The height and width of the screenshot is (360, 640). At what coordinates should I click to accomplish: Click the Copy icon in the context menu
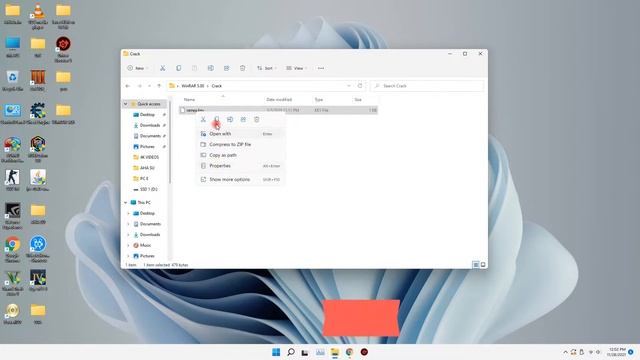(x=216, y=120)
